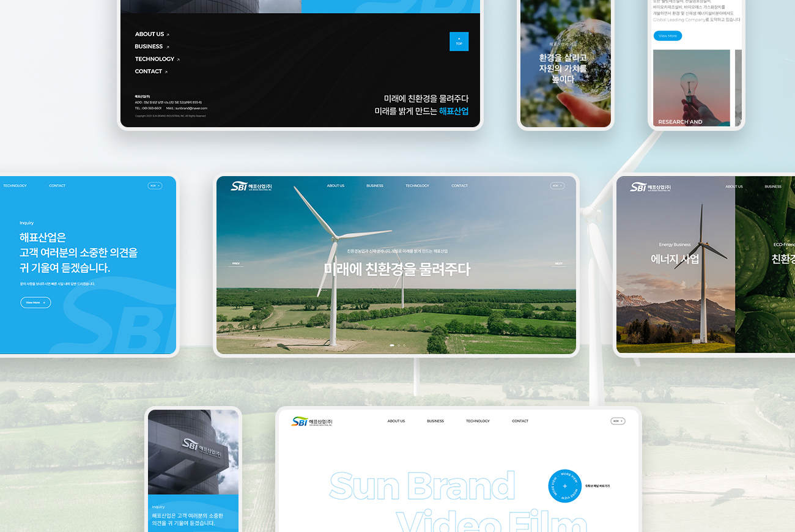The image size is (795, 532).
Task: Select the second slide dot in hero mockup
Action: (x=399, y=345)
